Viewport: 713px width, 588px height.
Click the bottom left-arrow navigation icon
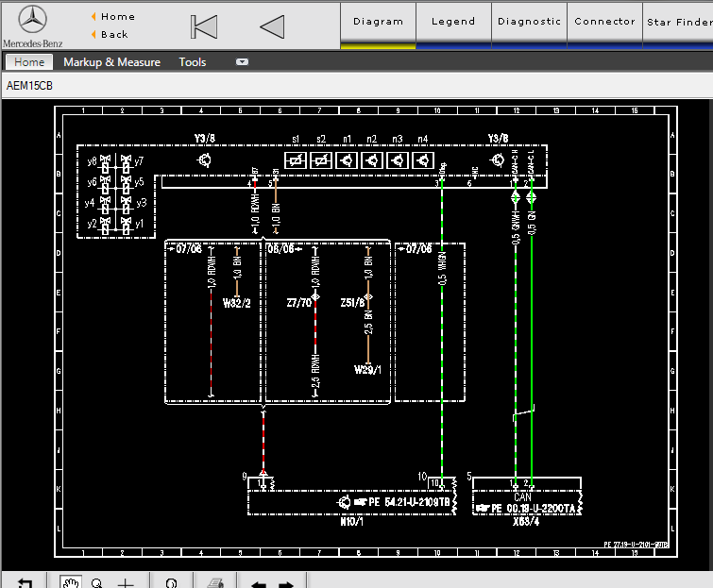pyautogui.click(x=259, y=583)
